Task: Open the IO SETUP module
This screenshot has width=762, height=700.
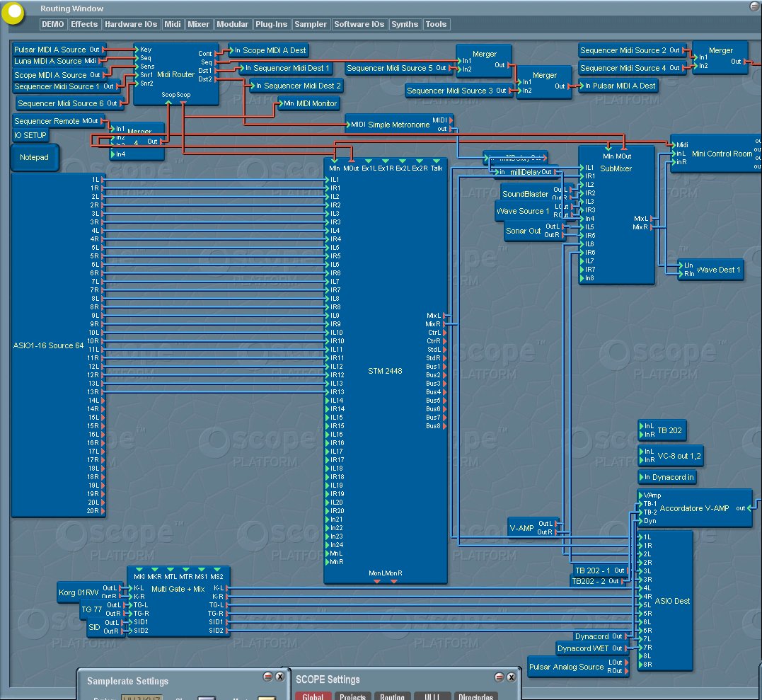Action: click(x=30, y=135)
